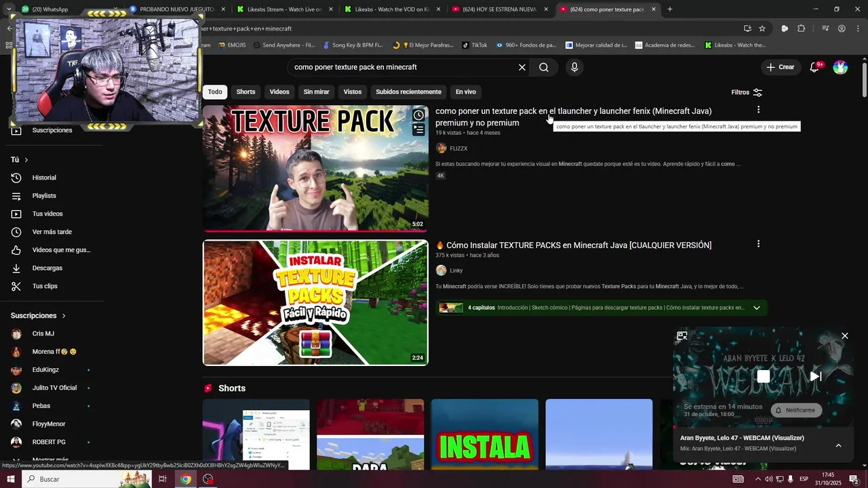This screenshot has height=488, width=868.
Task: Open Julito TV Oficial subscription
Action: click(x=54, y=388)
